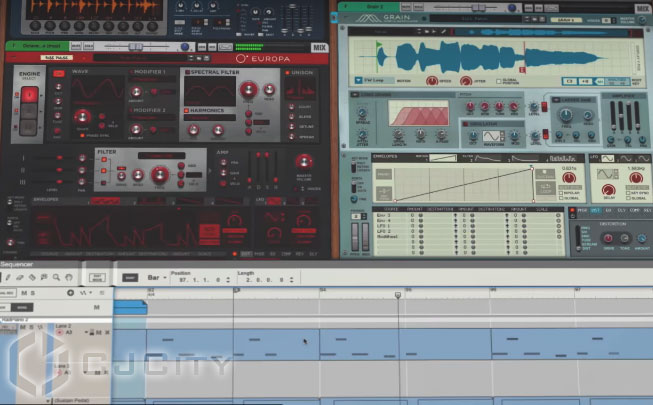
Task: Click the Grain sample play icon
Action: pos(434,32)
